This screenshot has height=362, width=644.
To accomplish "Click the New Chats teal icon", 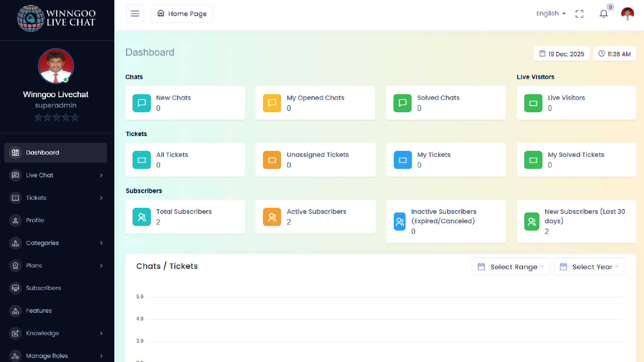I will coord(142,103).
